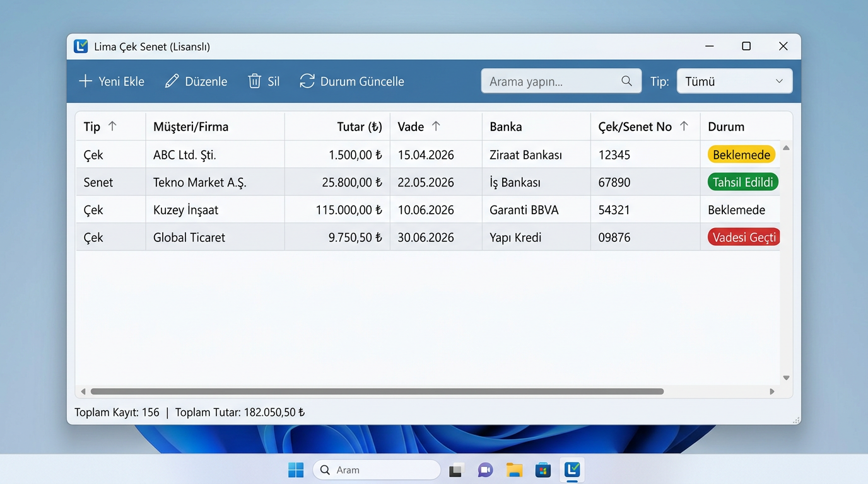Image resolution: width=868 pixels, height=484 pixels.
Task: Select the Global Ticaret cell
Action: point(215,238)
